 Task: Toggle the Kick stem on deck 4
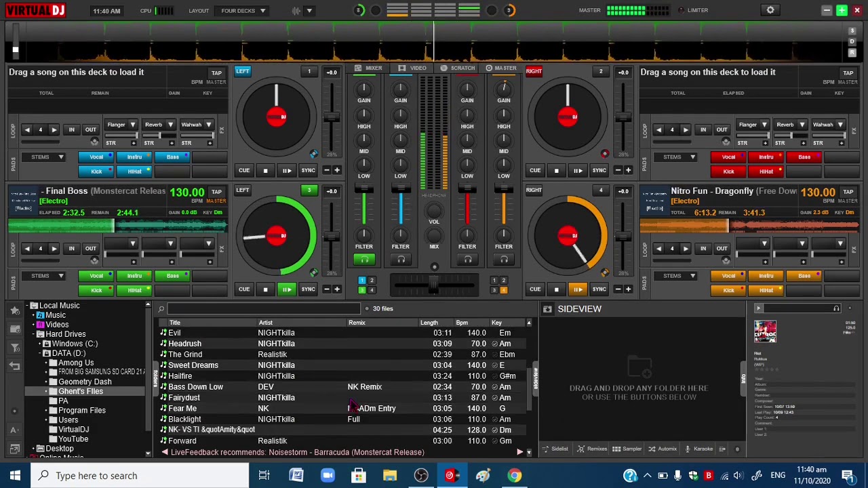(x=728, y=290)
